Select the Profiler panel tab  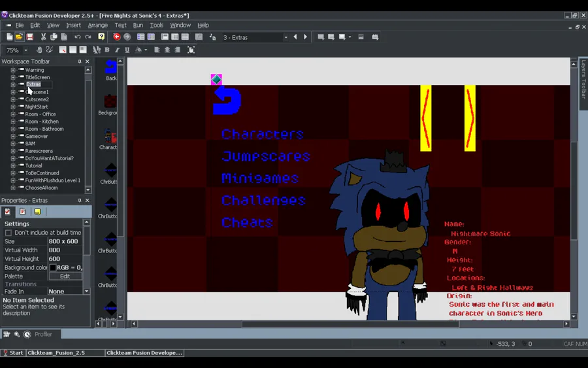(x=43, y=334)
